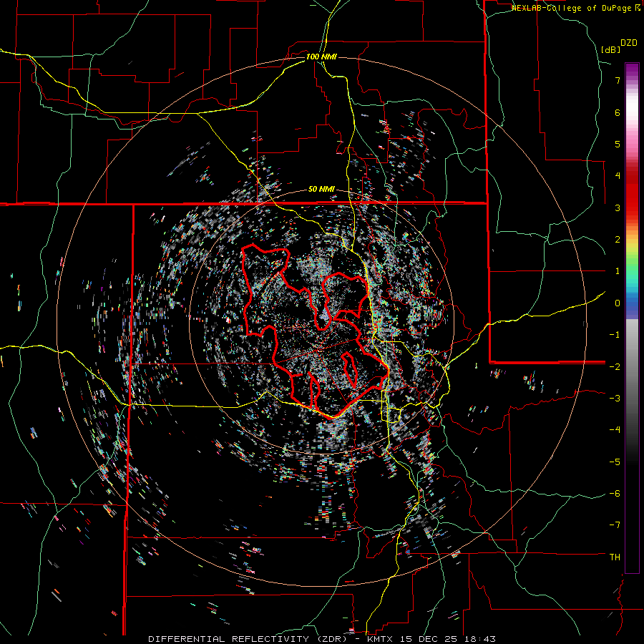The image size is (644, 644).
Task: Click the 50 NMI range ring label
Action: (321, 190)
